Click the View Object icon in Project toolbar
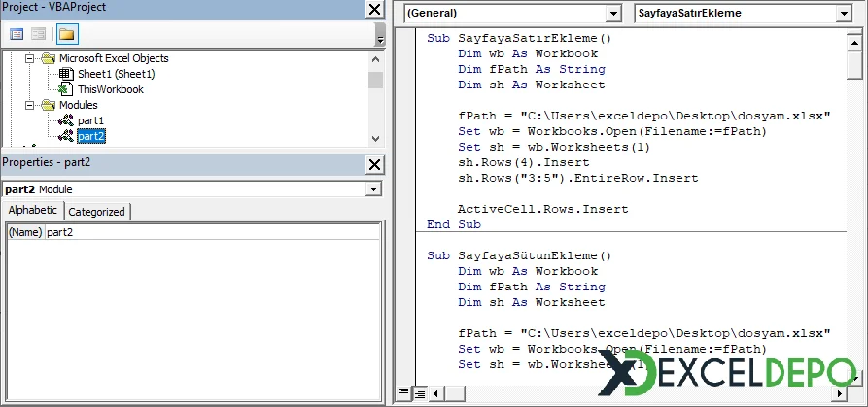Screen dimensions: 868x407 [x=39, y=34]
